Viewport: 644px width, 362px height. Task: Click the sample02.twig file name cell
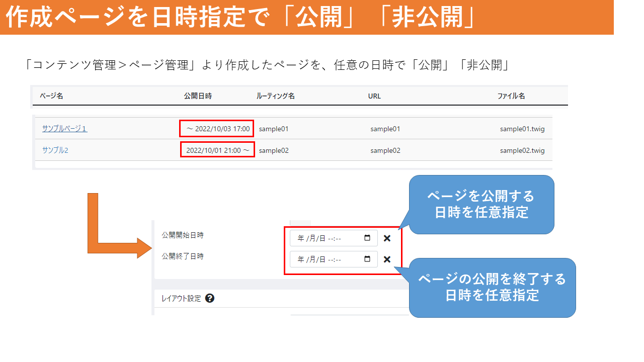tap(522, 150)
